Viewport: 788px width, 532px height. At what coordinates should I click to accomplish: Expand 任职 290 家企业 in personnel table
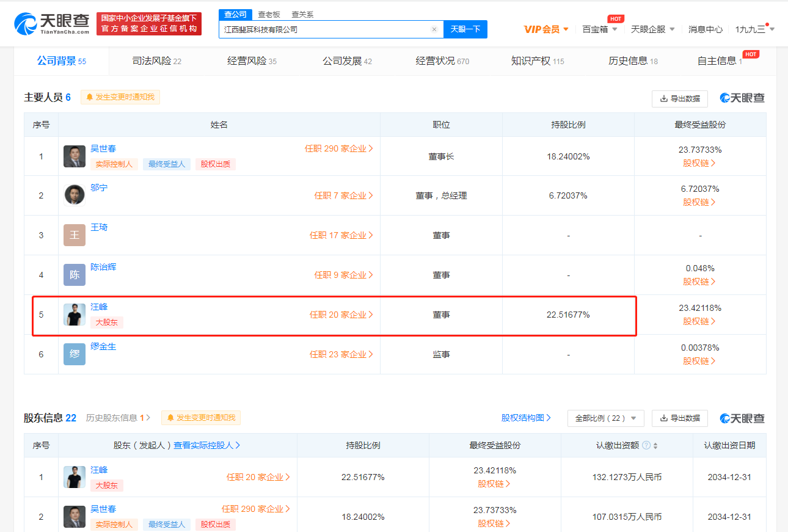point(339,148)
